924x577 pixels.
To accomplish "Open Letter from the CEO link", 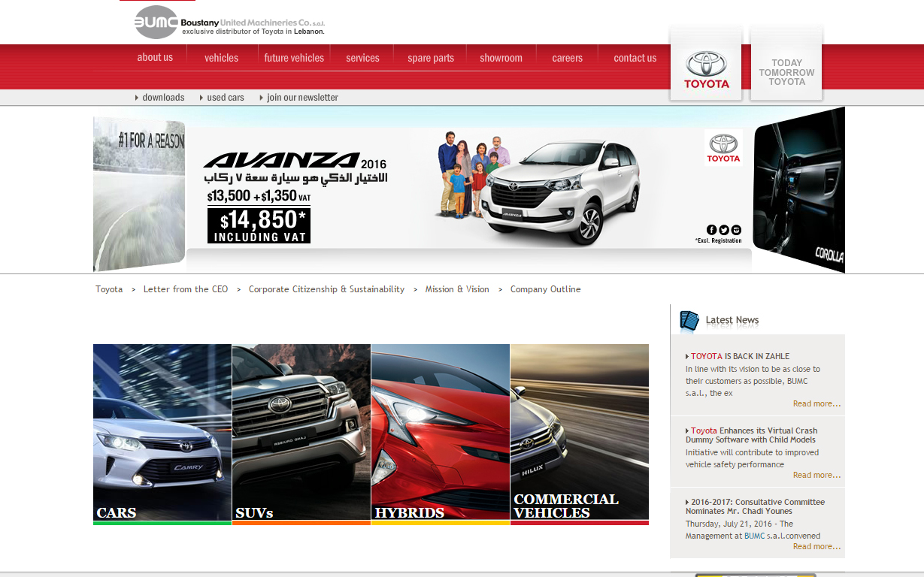I will 186,289.
